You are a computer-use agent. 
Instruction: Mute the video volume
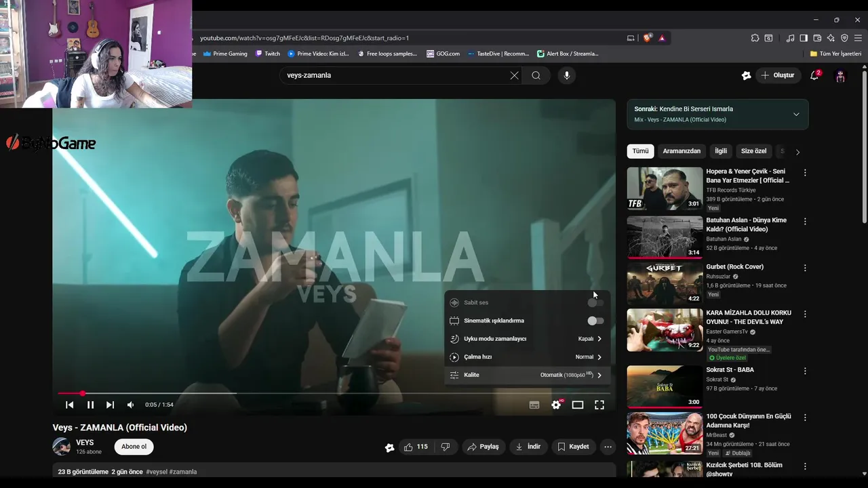[x=130, y=405]
